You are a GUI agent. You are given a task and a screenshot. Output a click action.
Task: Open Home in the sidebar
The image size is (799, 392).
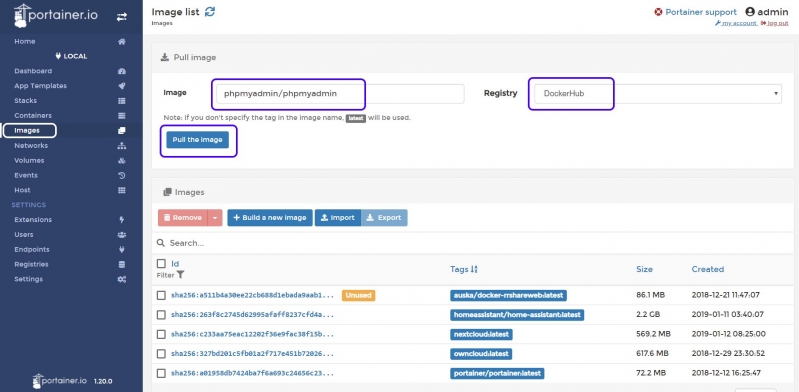click(x=24, y=41)
